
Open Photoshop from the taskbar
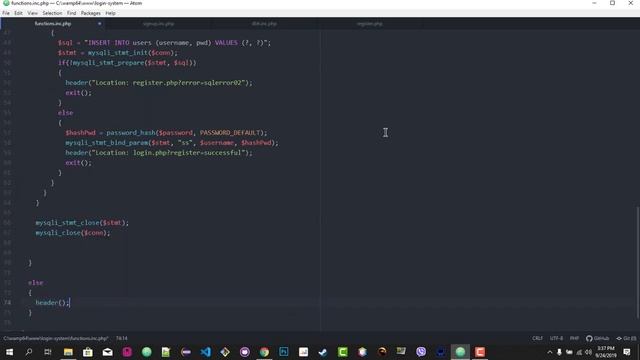click(x=284, y=352)
